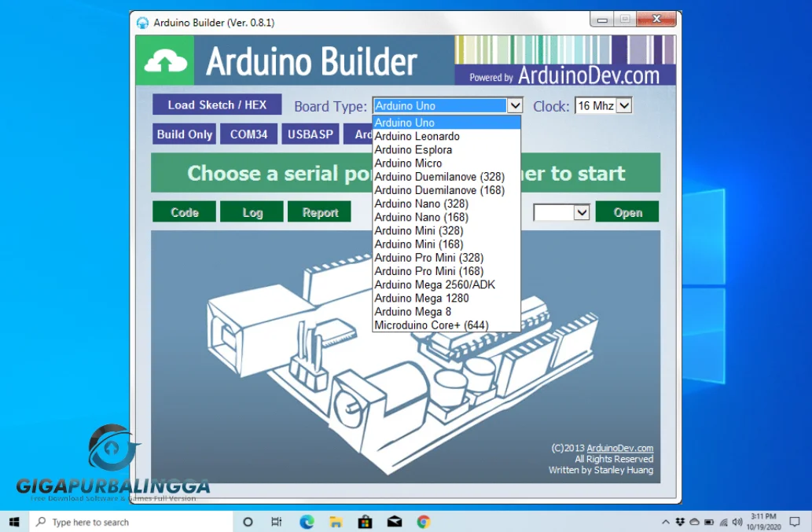The image size is (812, 532).
Task: Open the notification center icon
Action: (795, 522)
